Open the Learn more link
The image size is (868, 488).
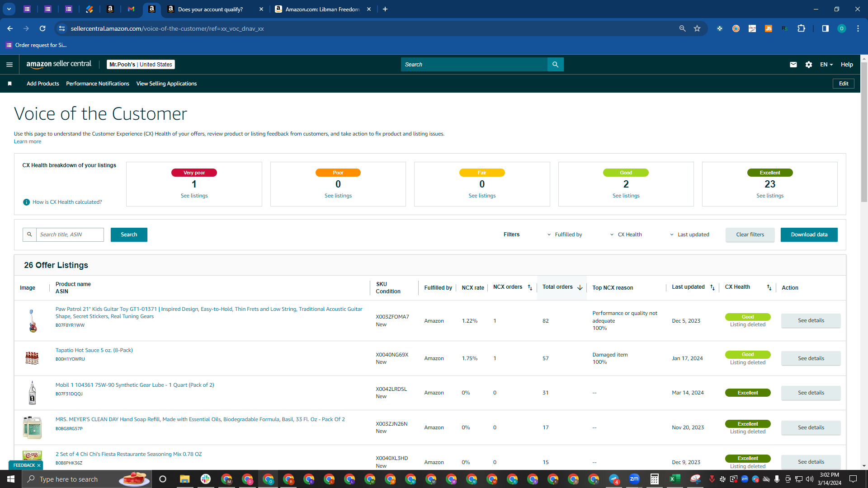28,141
